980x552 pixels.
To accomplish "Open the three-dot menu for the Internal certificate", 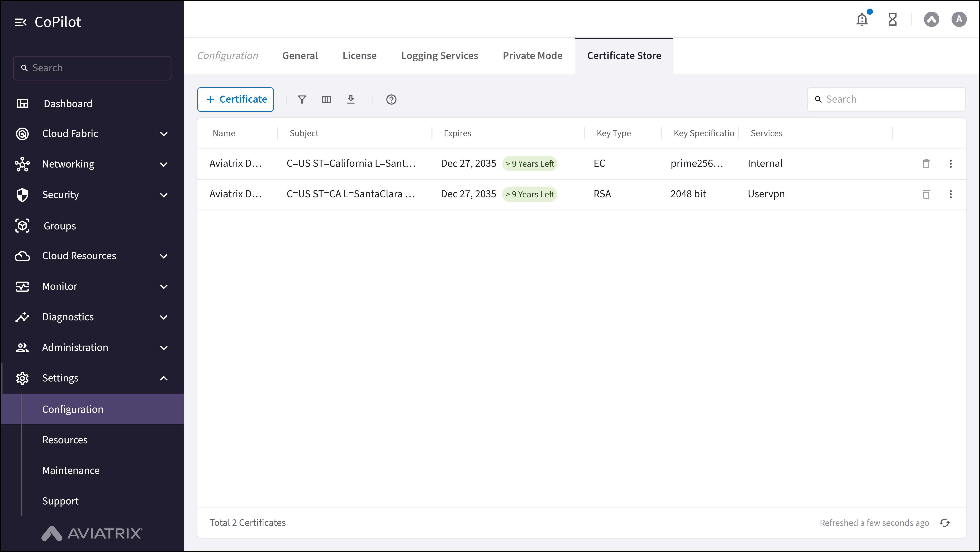I will 951,163.
